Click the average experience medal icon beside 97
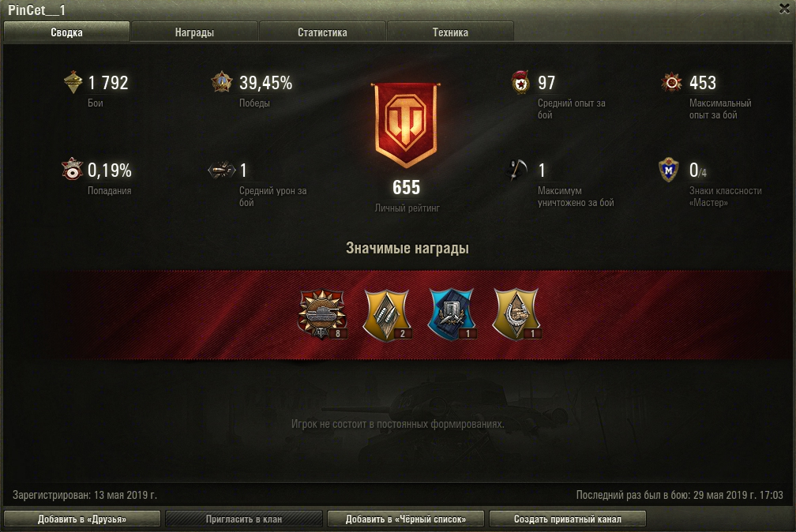Viewport: 796px width, 532px height. pyautogui.click(x=520, y=82)
